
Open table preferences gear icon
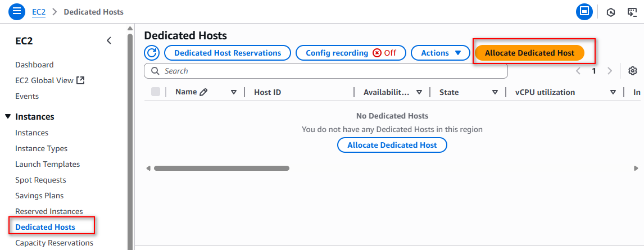(633, 71)
